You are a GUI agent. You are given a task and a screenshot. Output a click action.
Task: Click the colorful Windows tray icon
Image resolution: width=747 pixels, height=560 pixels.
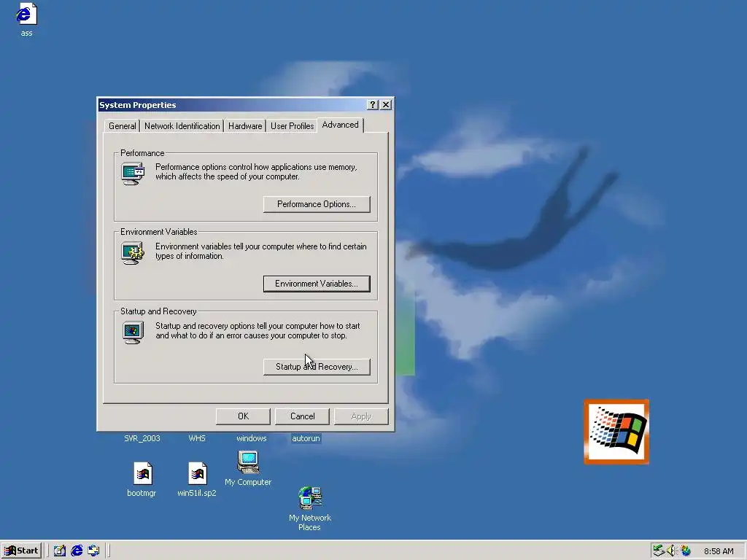[x=686, y=551]
